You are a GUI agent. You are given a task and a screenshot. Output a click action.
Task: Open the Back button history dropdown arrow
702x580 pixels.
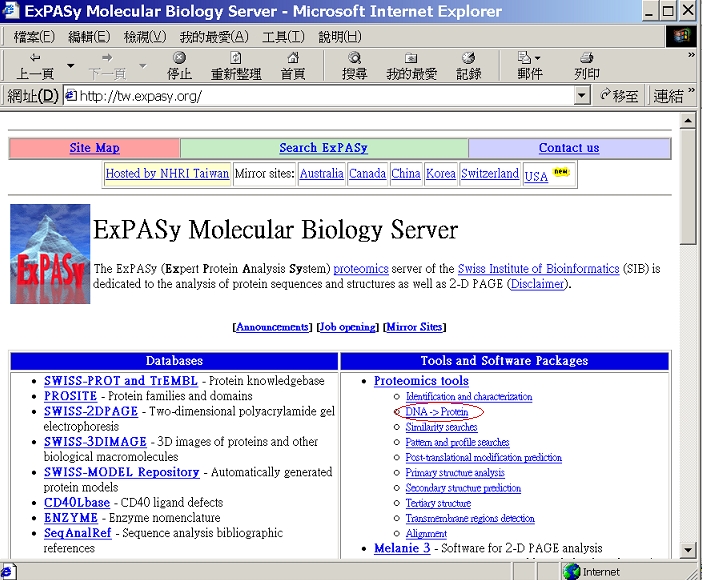70,66
